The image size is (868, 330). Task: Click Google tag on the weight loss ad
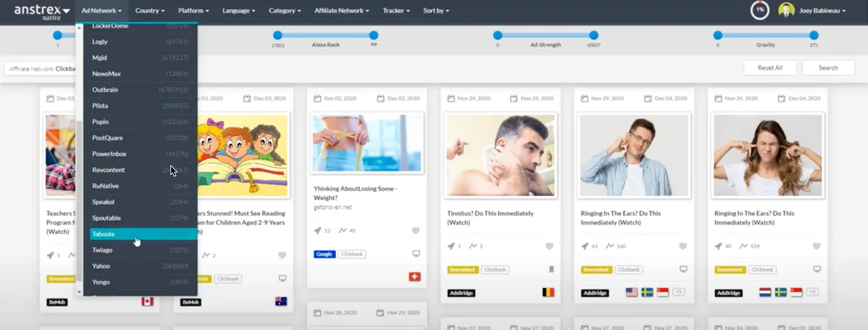(325, 254)
